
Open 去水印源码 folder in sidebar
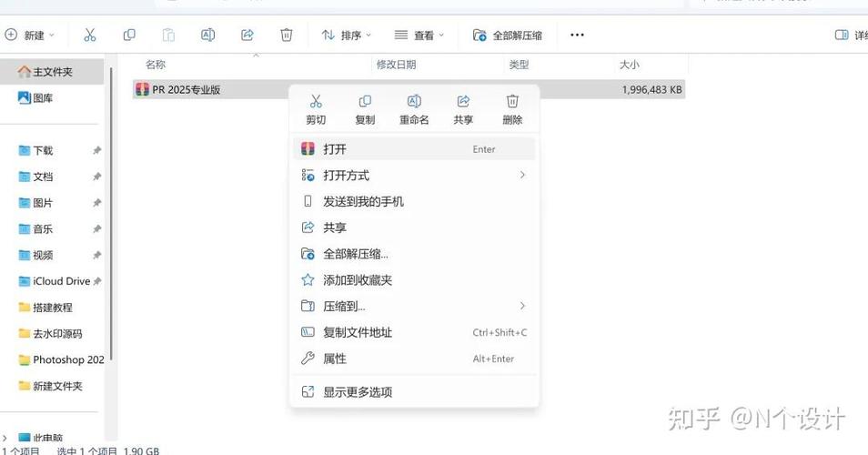click(52, 334)
